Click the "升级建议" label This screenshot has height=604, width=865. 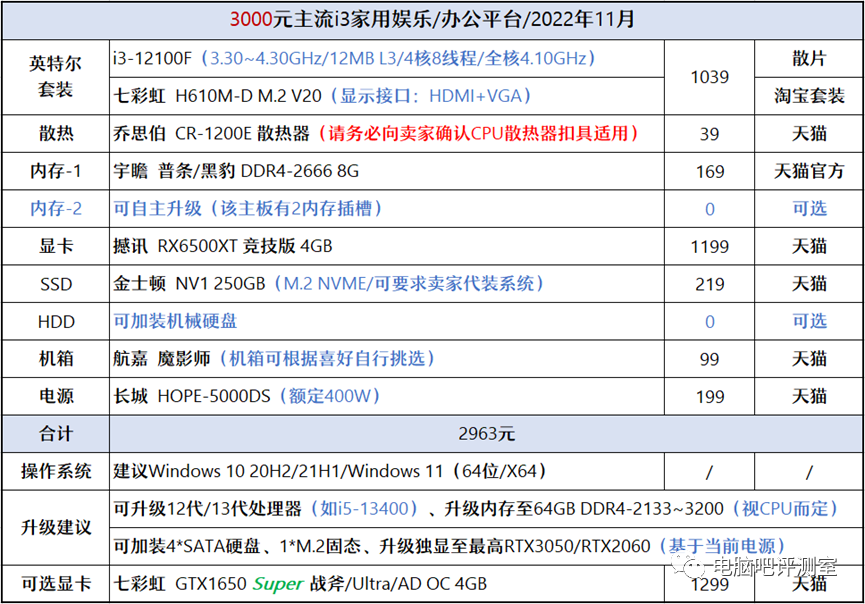(x=56, y=527)
